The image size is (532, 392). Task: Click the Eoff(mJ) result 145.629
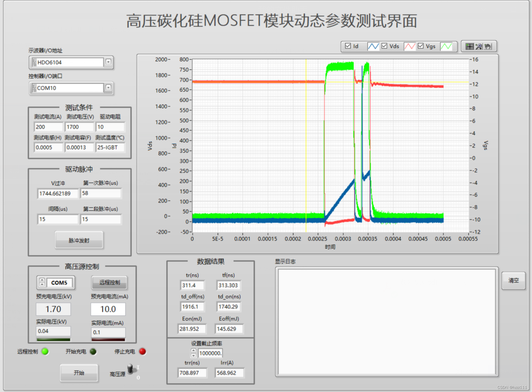click(x=229, y=329)
